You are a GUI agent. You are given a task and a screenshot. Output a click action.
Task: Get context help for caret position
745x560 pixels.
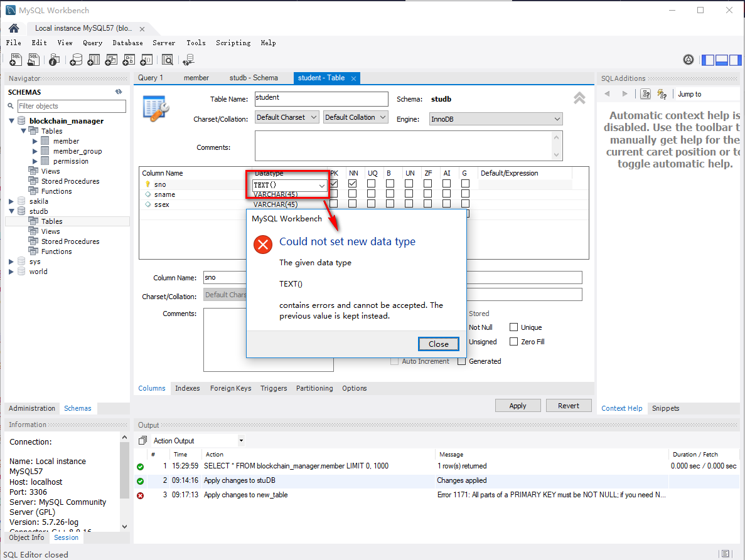tap(646, 94)
